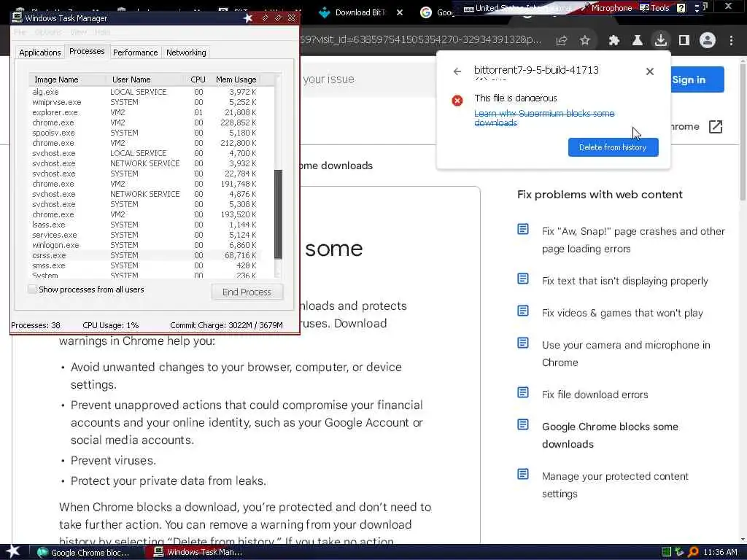Select the explorer.exe process row
Screen dimensions: 747x560
click(x=145, y=112)
